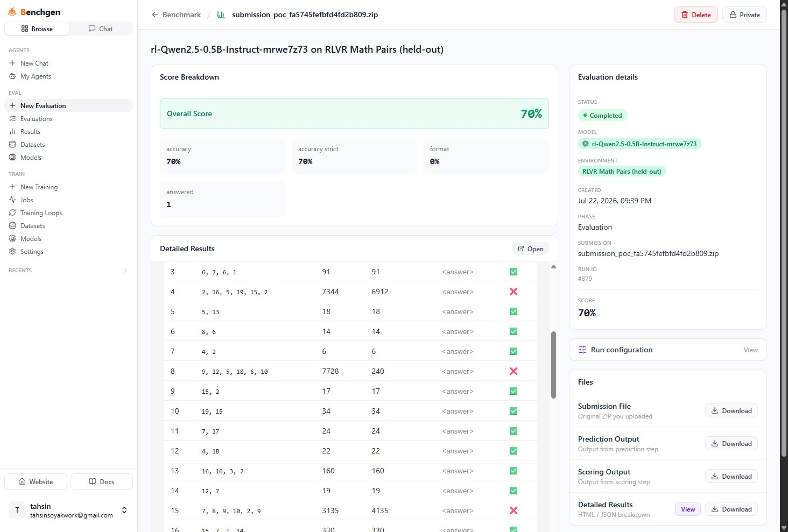Open Settings in the sidebar
Image resolution: width=788 pixels, height=532 pixels.
pos(68,252)
